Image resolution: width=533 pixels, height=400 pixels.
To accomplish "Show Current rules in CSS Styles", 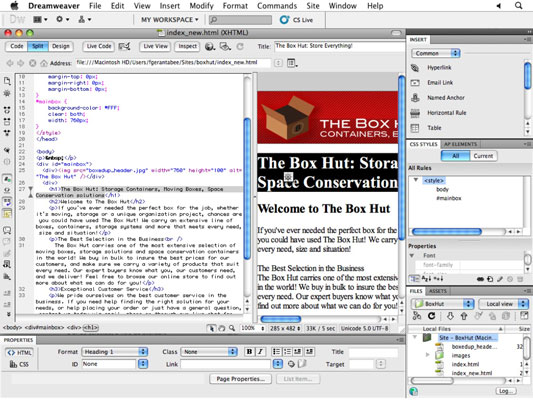I will pyautogui.click(x=483, y=156).
